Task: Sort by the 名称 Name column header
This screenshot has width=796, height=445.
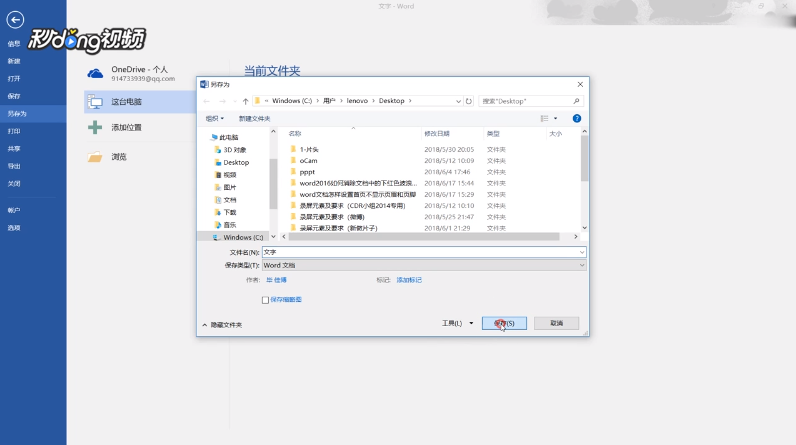Action: point(295,133)
